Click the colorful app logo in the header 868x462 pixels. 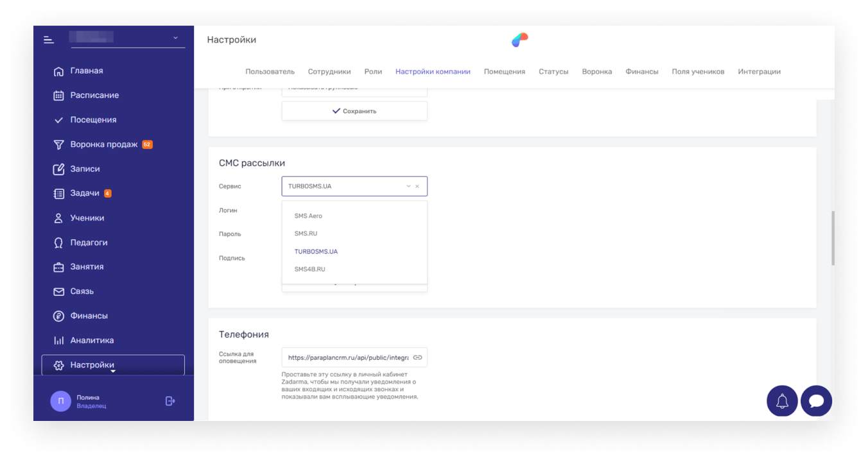519,40
